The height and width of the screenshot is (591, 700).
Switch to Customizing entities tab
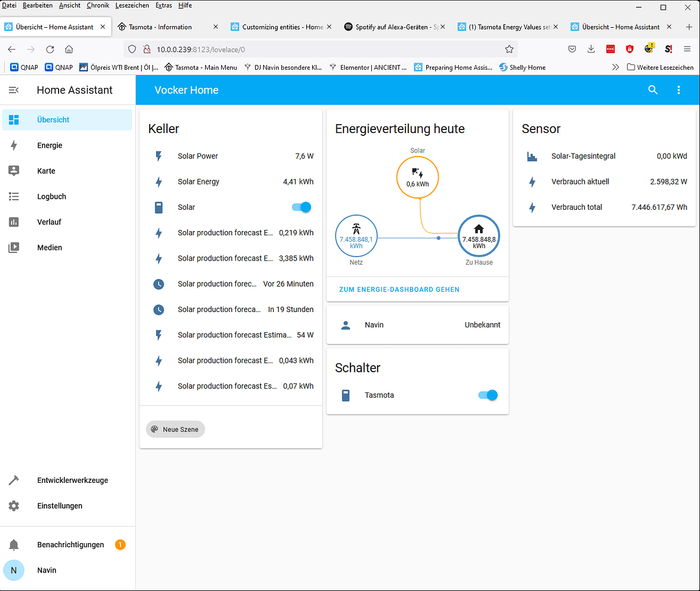[281, 27]
